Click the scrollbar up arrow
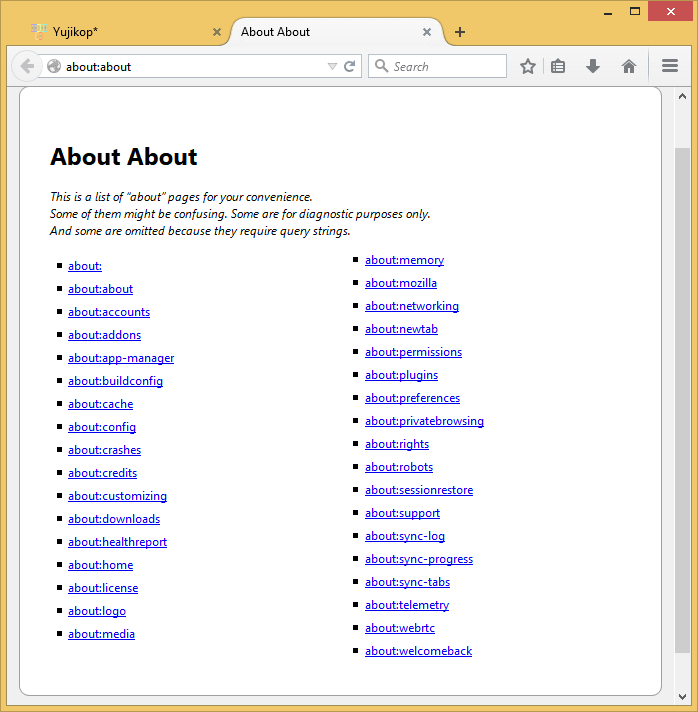The image size is (698, 712). point(682,96)
